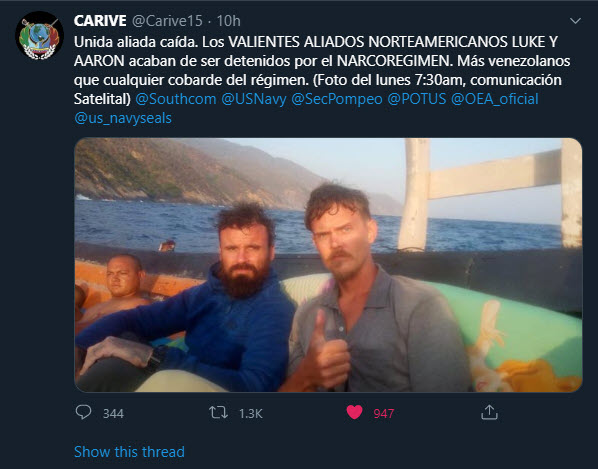This screenshot has width=598, height=469.
Task: Open the @OEA_oficial mention
Action: coord(495,99)
